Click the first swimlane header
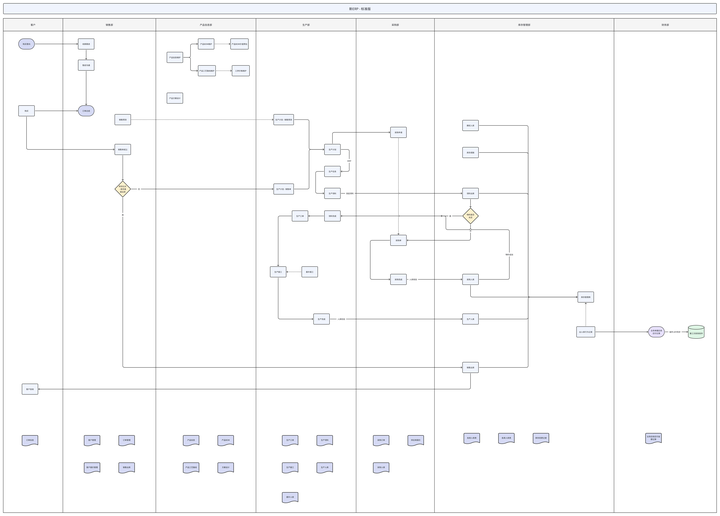The image size is (720, 516). point(33,25)
